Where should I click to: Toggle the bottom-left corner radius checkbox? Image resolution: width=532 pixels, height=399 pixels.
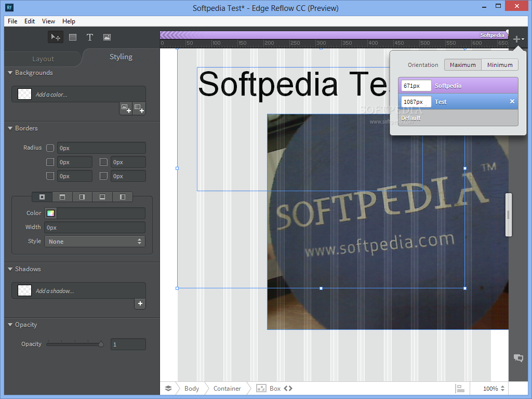[x=50, y=176]
